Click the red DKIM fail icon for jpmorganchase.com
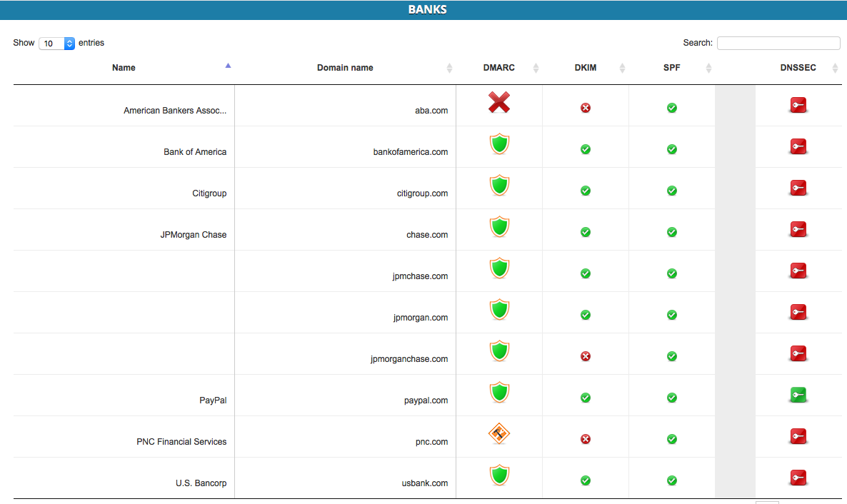Viewport: 847px width, 504px height. (x=586, y=356)
